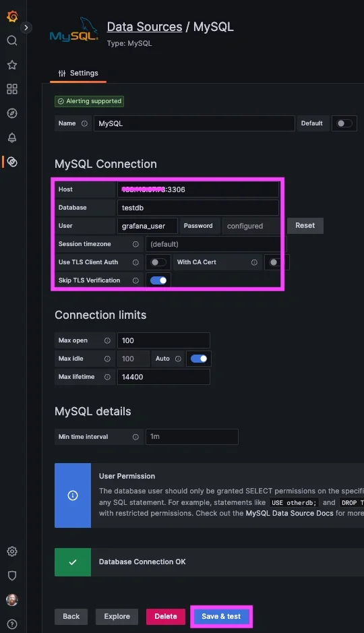Click the disabled Max idle field
This screenshot has width=364, height=633.
[133, 359]
